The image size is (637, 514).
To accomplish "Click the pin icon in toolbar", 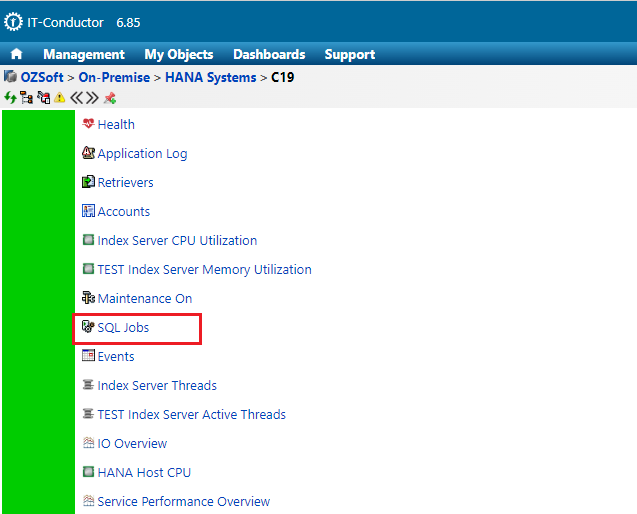I will [110, 98].
